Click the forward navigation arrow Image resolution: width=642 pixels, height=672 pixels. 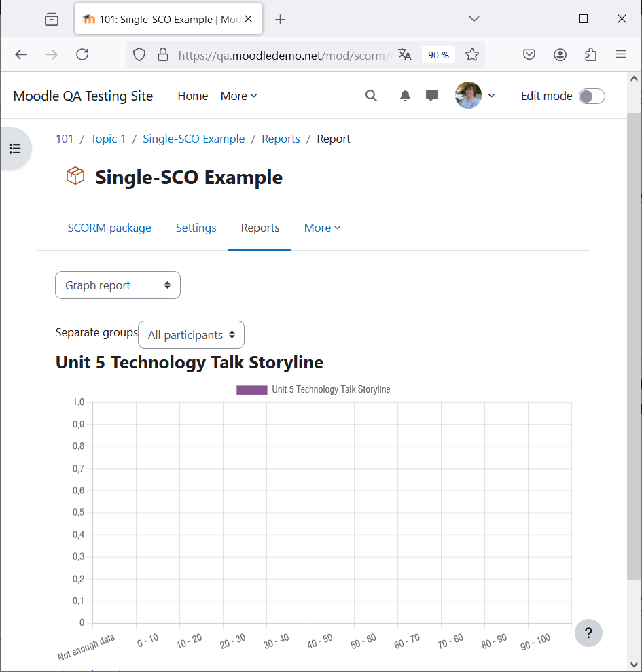pyautogui.click(x=52, y=54)
